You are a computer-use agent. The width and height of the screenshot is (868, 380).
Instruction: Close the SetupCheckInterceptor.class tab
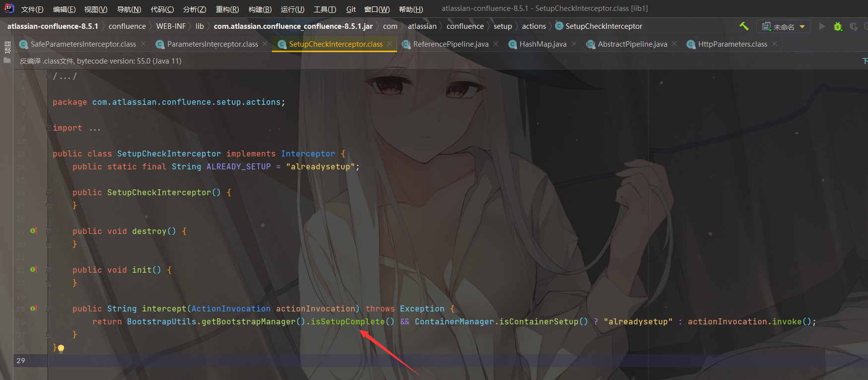tap(390, 44)
